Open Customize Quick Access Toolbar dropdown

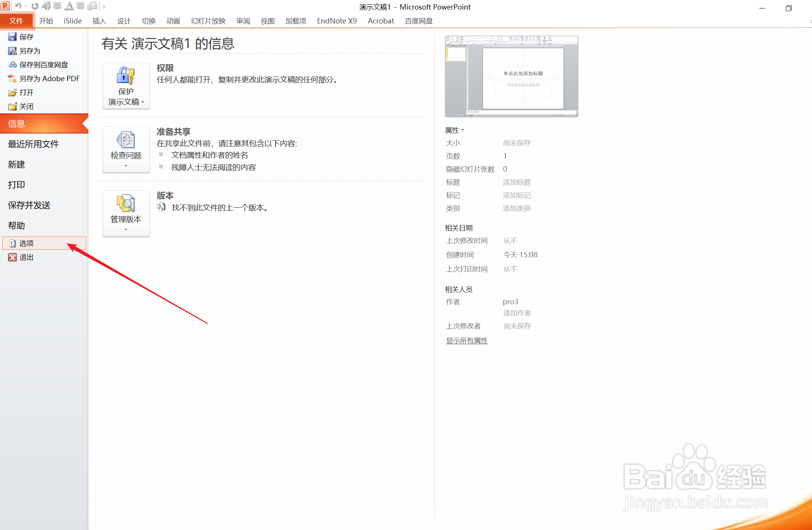[104, 7]
